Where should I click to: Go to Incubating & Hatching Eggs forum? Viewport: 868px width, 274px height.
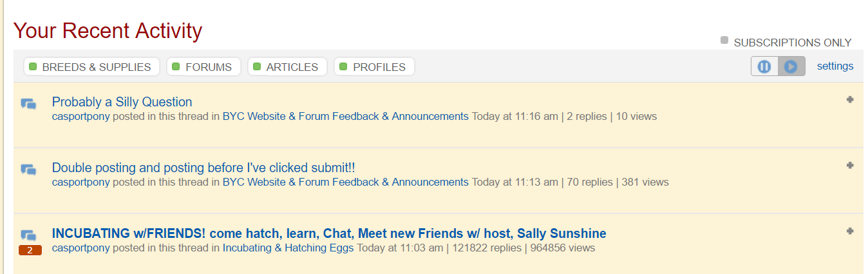(x=288, y=248)
